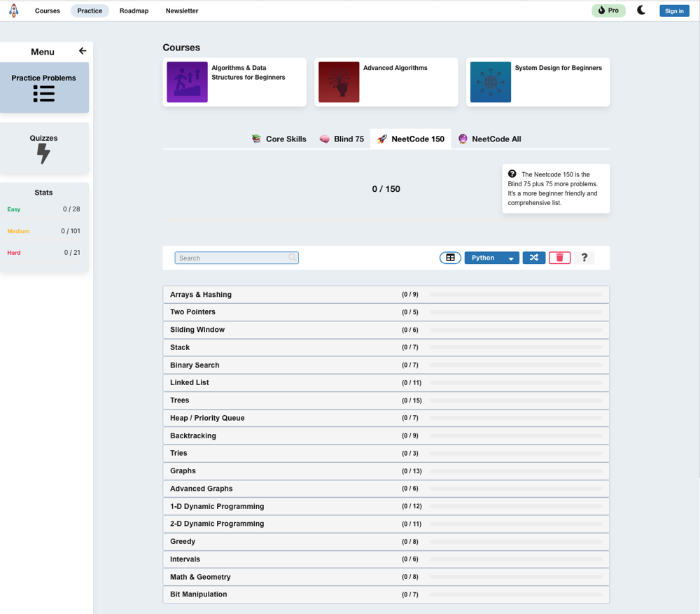This screenshot has width=700, height=614.
Task: Click the problem Search input field
Action: point(232,258)
